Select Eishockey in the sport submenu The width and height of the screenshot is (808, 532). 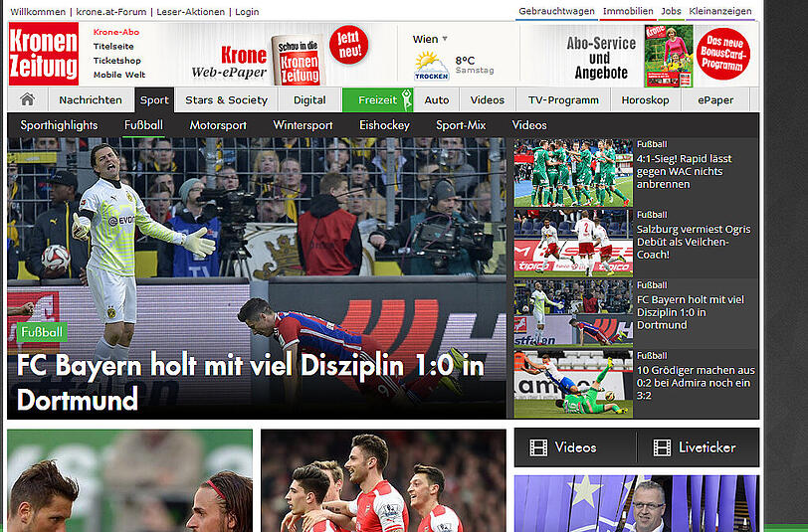[384, 125]
